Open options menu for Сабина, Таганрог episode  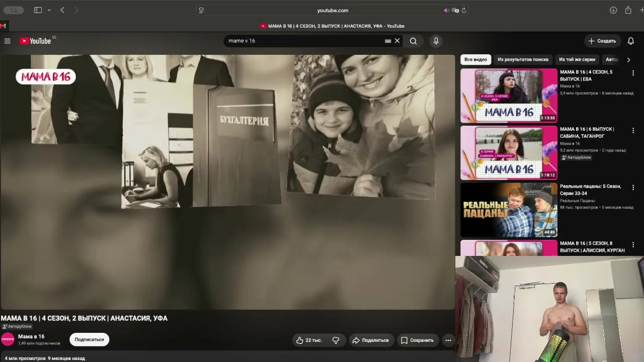pos(633,130)
